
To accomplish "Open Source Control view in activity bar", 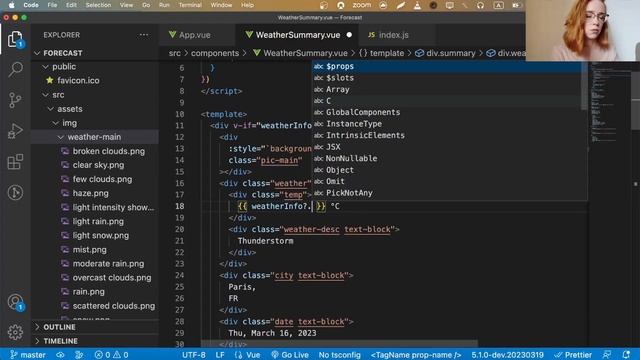I will pyautogui.click(x=15, y=100).
